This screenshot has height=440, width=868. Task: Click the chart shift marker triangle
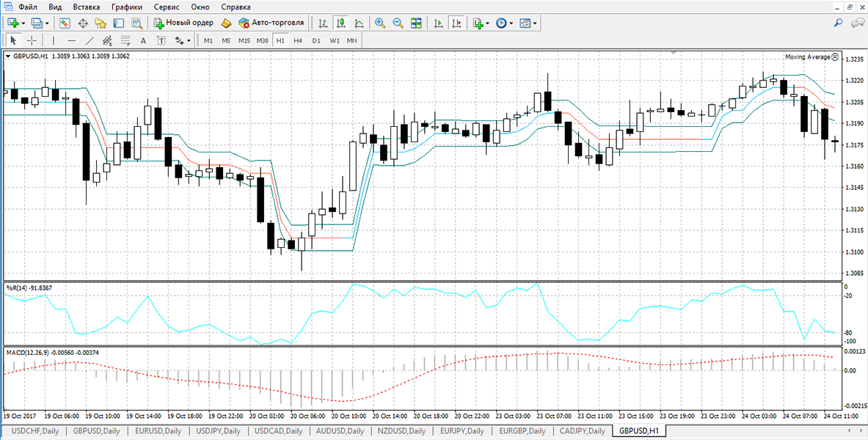(673, 53)
